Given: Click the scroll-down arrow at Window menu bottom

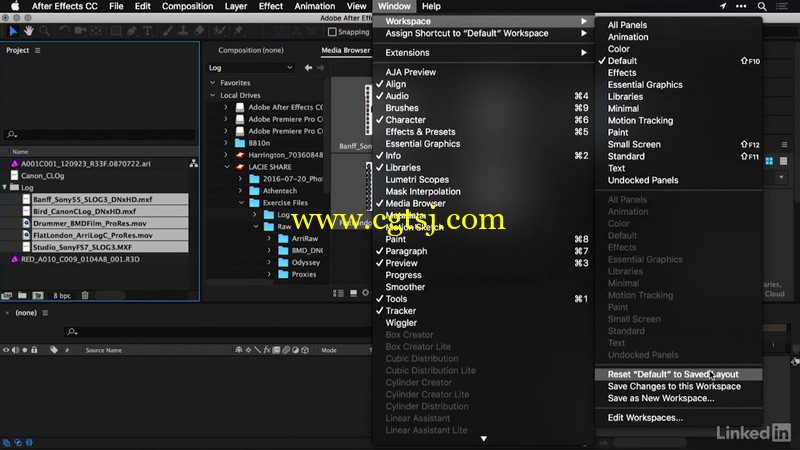Looking at the screenshot, I should (483, 438).
